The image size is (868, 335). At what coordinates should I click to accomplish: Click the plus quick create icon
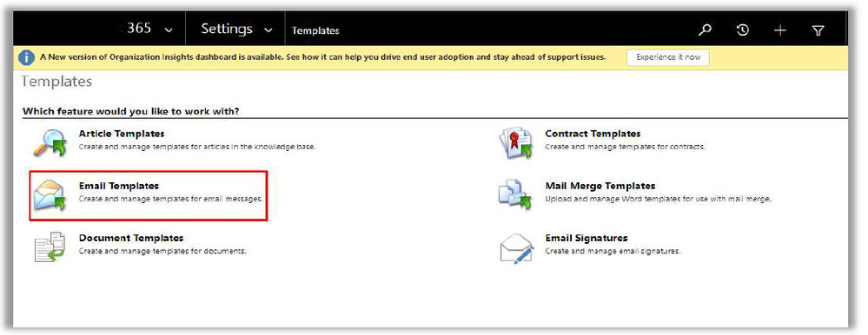[x=780, y=30]
